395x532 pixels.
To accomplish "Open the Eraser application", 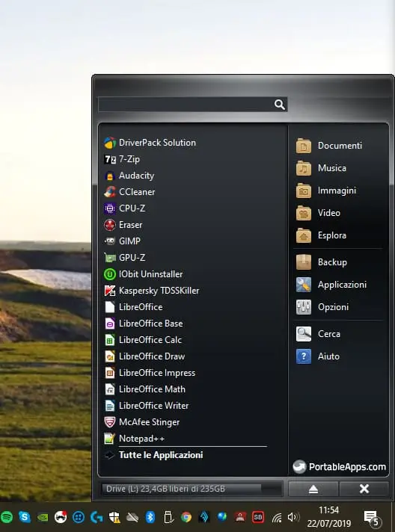I will [x=123, y=225].
